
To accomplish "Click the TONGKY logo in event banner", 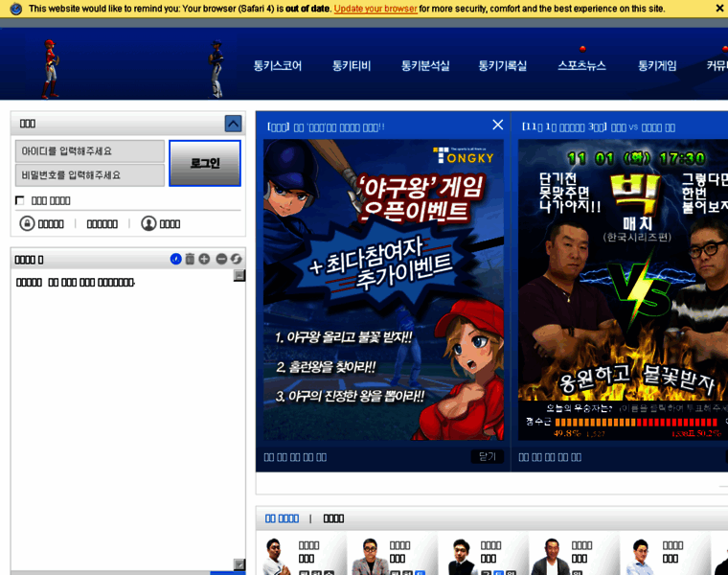I will [464, 156].
